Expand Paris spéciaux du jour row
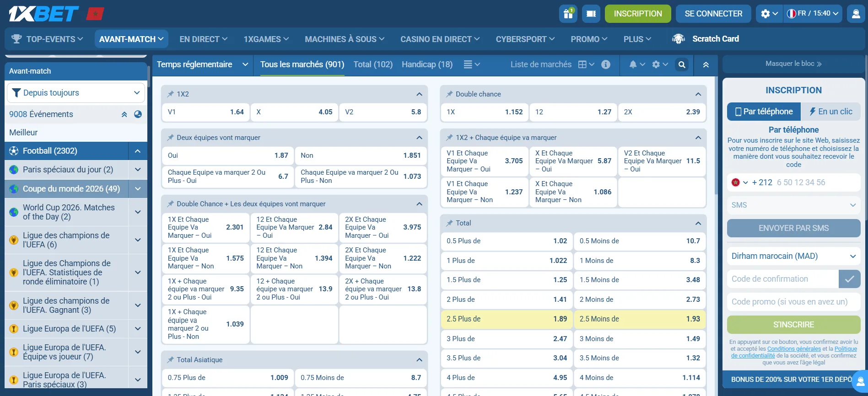The image size is (868, 396). pos(138,170)
